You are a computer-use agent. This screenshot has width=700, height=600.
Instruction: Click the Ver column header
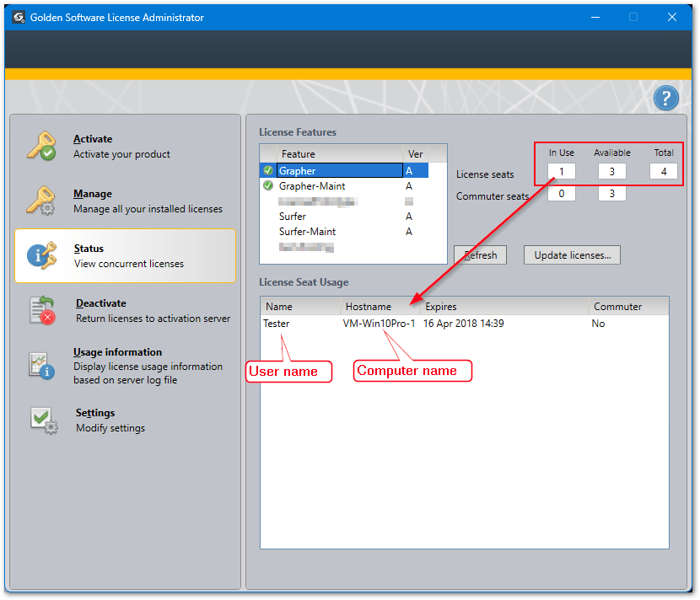[416, 154]
